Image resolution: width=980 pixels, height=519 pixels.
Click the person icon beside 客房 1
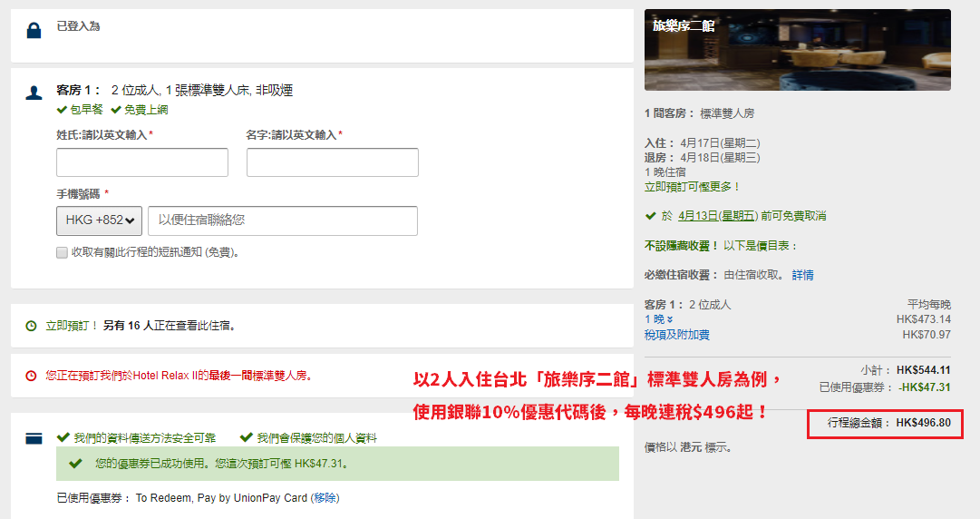pyautogui.click(x=34, y=93)
